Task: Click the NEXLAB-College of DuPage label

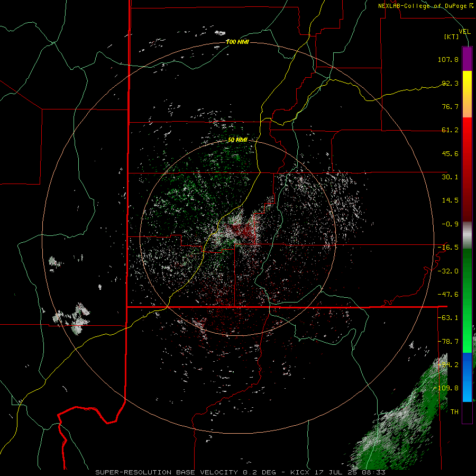Action: (x=425, y=6)
